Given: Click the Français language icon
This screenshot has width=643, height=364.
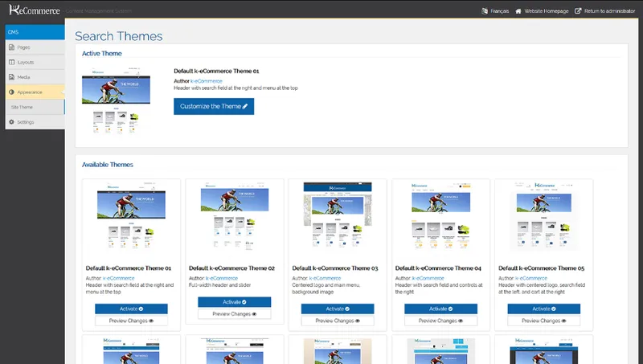Looking at the screenshot, I should tap(485, 11).
